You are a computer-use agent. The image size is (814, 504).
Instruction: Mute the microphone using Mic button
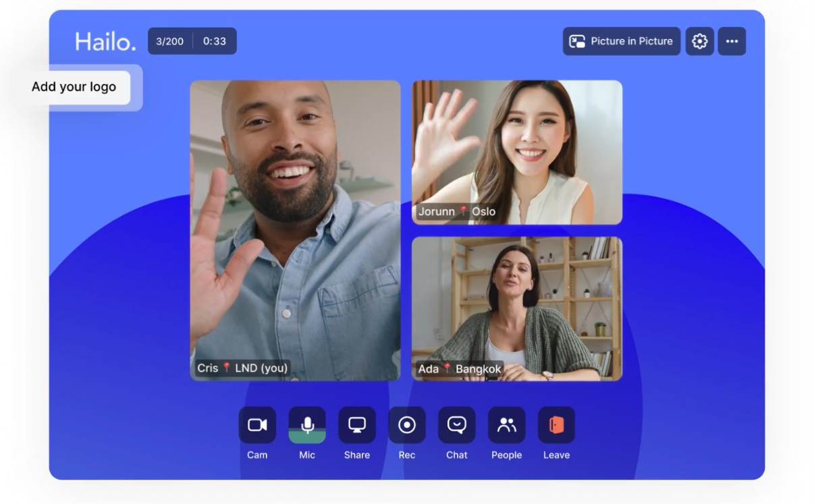click(x=307, y=425)
